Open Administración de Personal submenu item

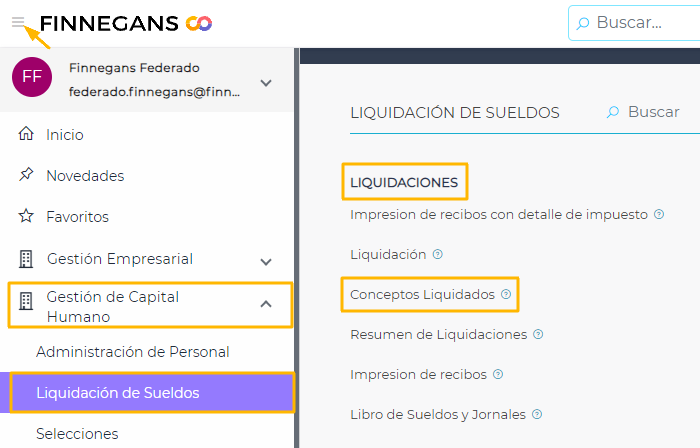(x=133, y=352)
